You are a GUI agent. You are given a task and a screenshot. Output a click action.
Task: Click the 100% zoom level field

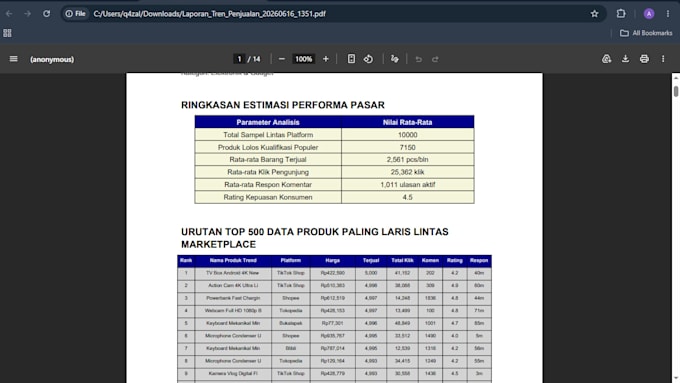[x=304, y=59]
